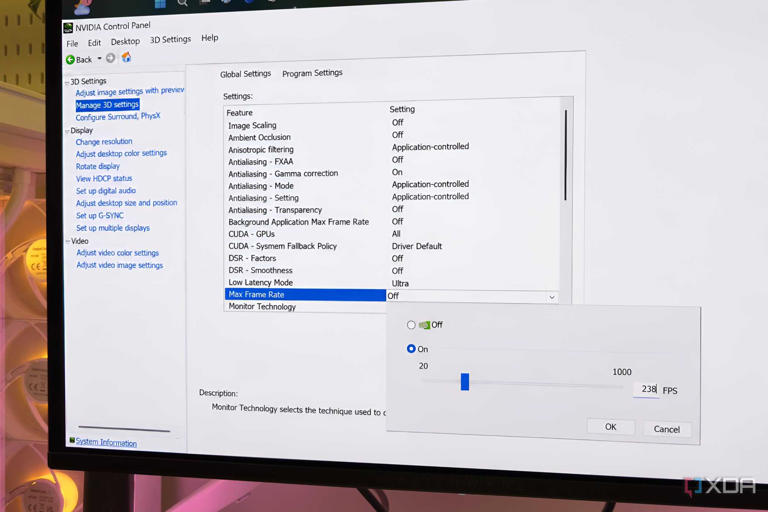Open Rotate display page
This screenshot has height=512, width=768.
[97, 166]
